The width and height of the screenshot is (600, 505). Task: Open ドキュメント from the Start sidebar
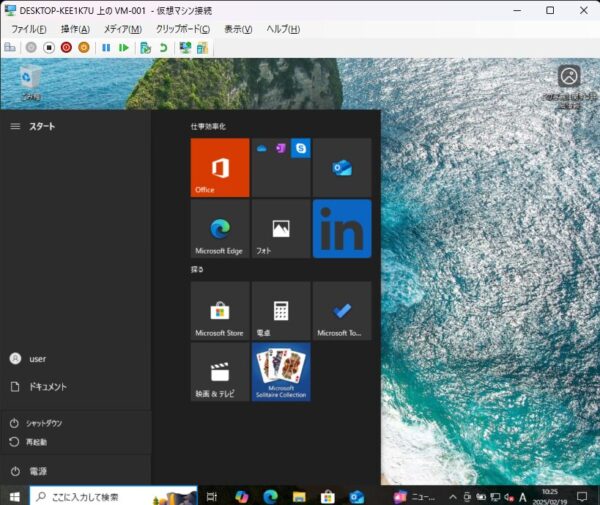click(76, 387)
